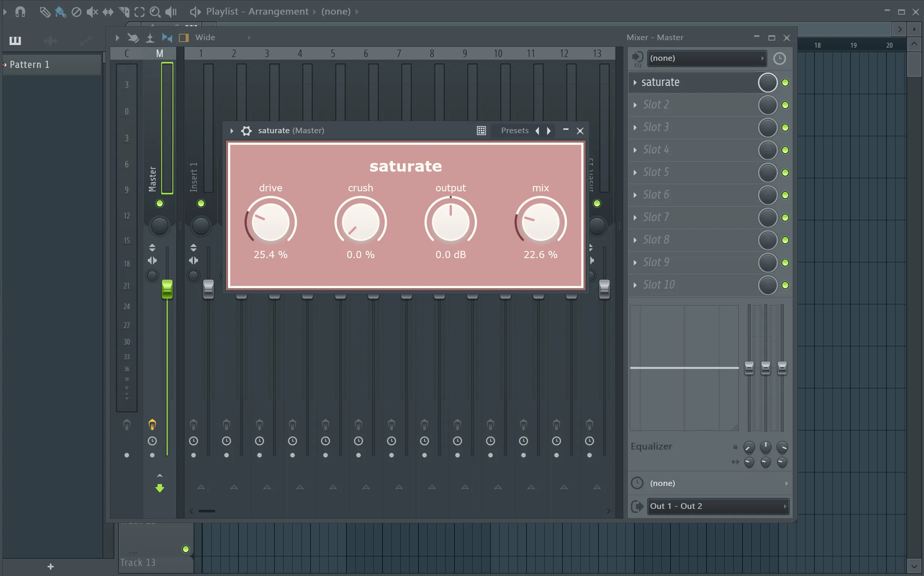This screenshot has width=924, height=576.
Task: Toggle the Slot 2 enable LED
Action: (x=785, y=105)
